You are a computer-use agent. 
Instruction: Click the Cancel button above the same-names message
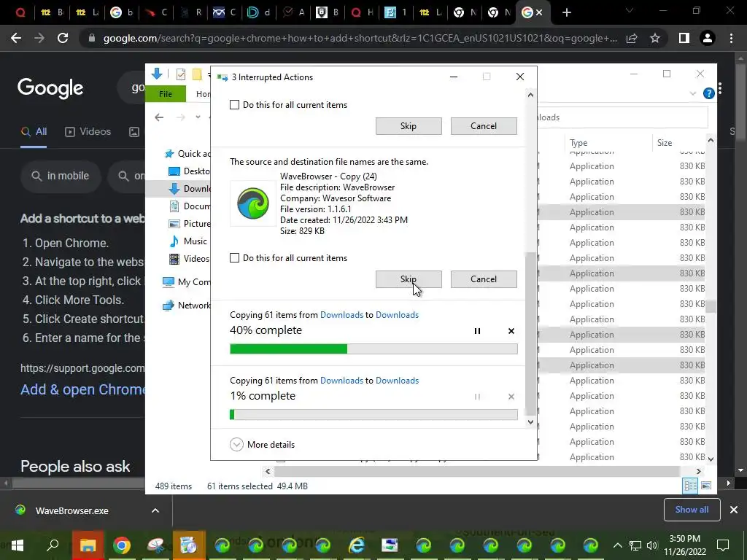[x=484, y=126]
